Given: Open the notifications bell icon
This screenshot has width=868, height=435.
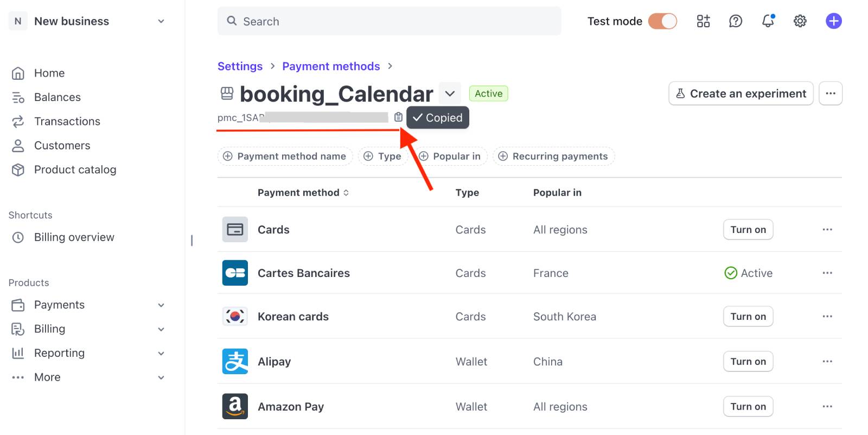Looking at the screenshot, I should coord(768,21).
